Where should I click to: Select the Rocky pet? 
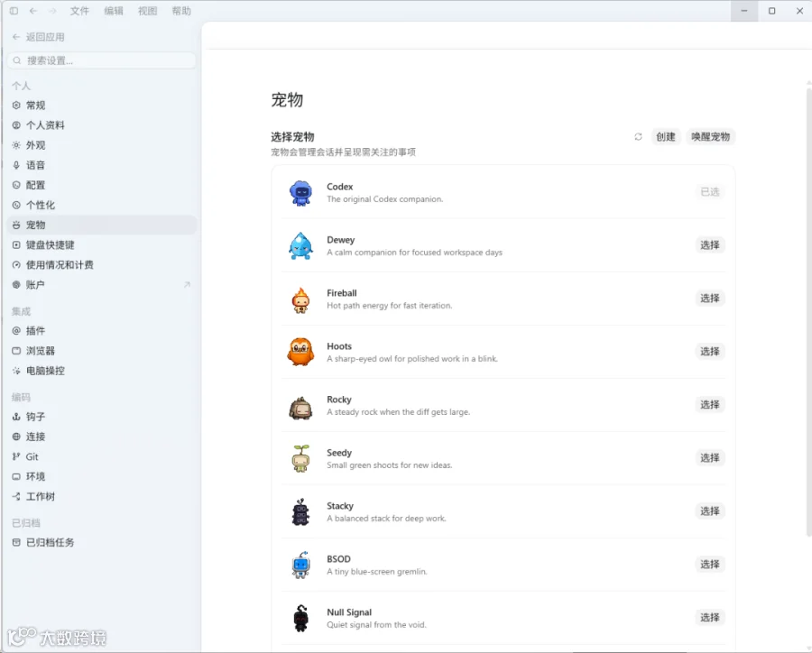pyautogui.click(x=709, y=404)
